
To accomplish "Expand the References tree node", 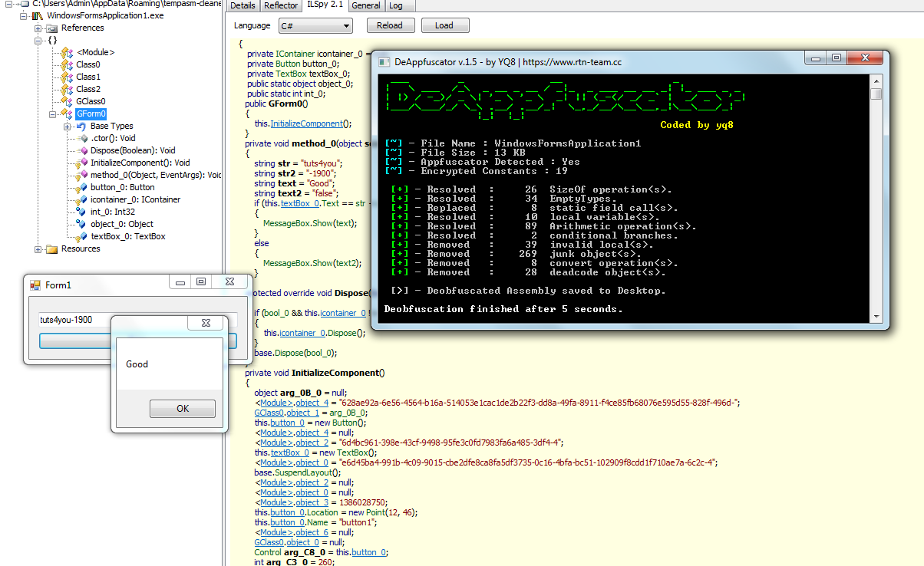I will click(x=38, y=28).
